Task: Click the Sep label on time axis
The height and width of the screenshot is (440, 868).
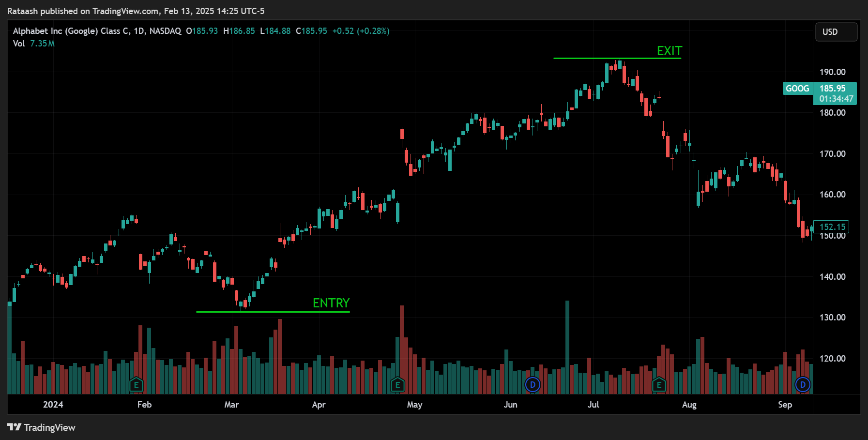Action: [785, 405]
